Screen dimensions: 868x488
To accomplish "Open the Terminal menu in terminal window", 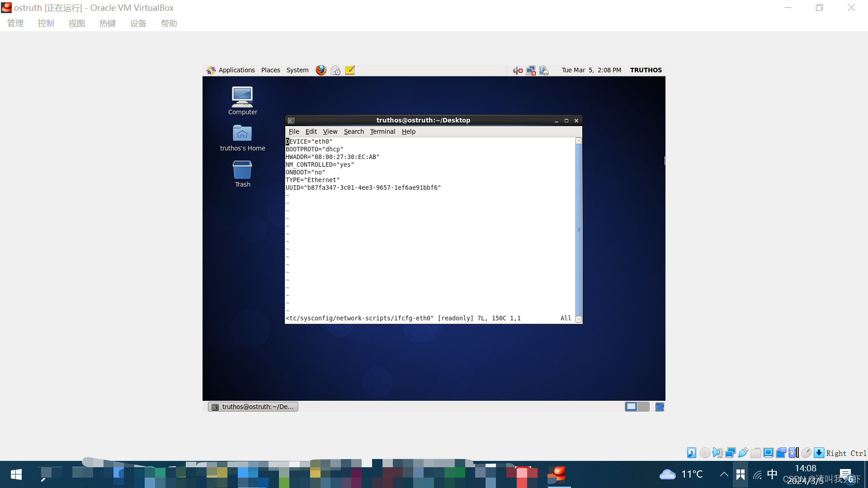I will point(382,131).
